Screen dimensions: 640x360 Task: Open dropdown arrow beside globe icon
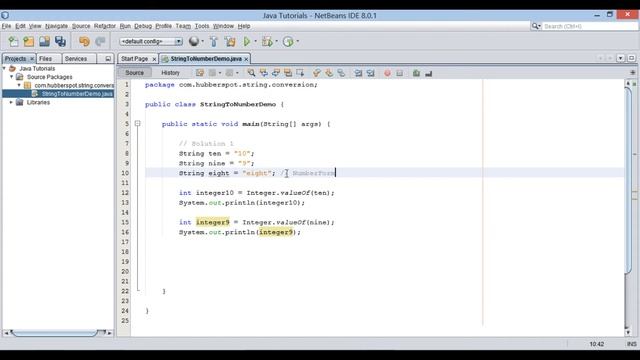(x=202, y=41)
